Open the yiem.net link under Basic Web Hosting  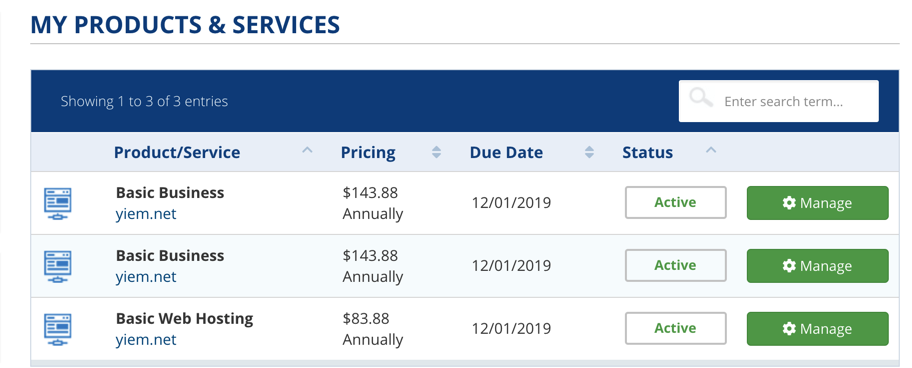point(146,340)
